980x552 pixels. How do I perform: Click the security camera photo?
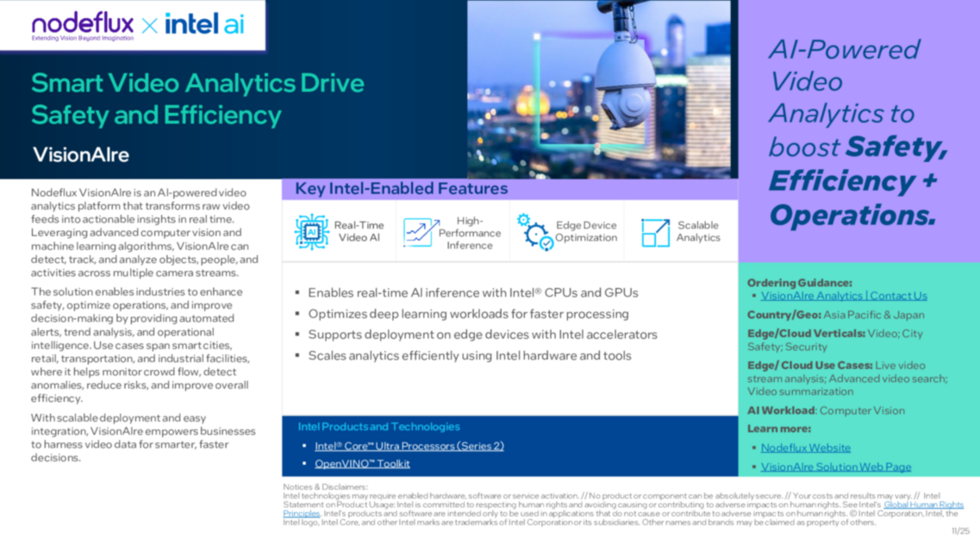tap(601, 86)
